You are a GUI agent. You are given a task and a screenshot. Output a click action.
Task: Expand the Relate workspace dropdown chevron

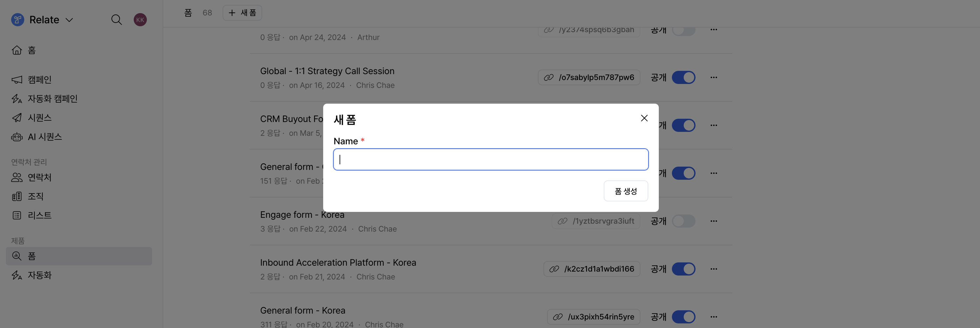69,20
